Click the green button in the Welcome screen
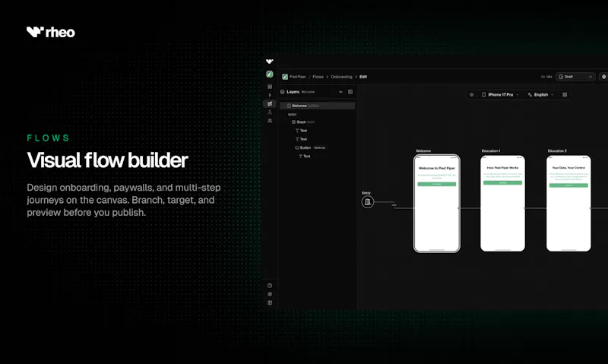 point(436,184)
